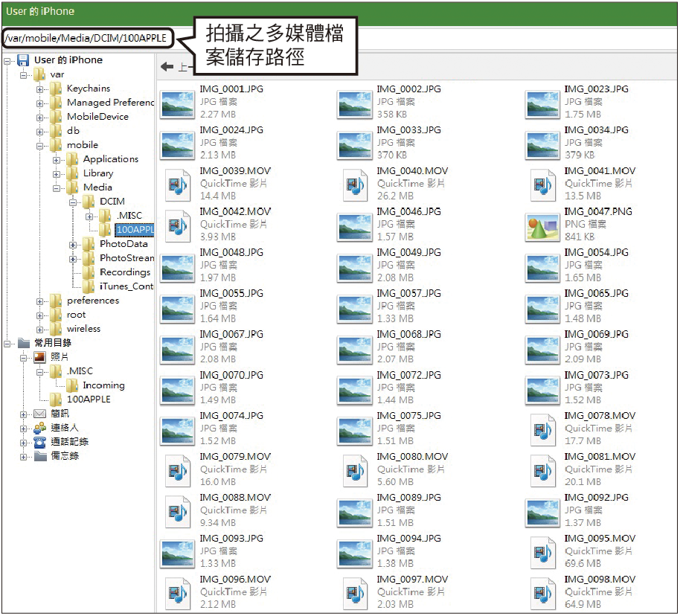Screen dimensions: 680x616
Task: Click the file name IMG_0024.JPG
Action: click(x=231, y=129)
